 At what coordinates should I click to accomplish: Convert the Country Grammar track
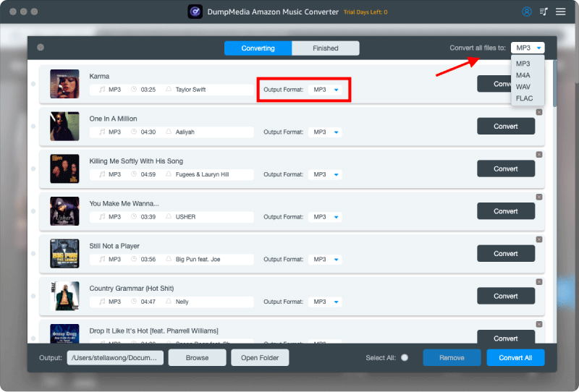tap(506, 296)
